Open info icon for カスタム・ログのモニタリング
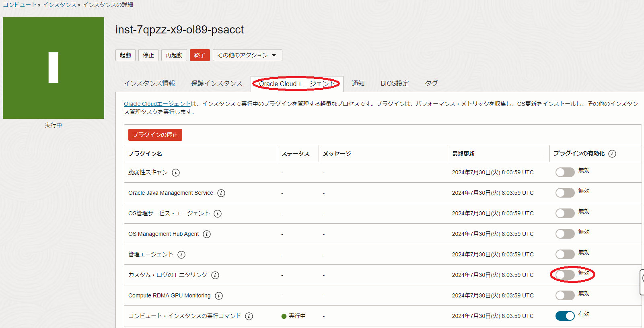Image resolution: width=644 pixels, height=328 pixels. tap(215, 275)
